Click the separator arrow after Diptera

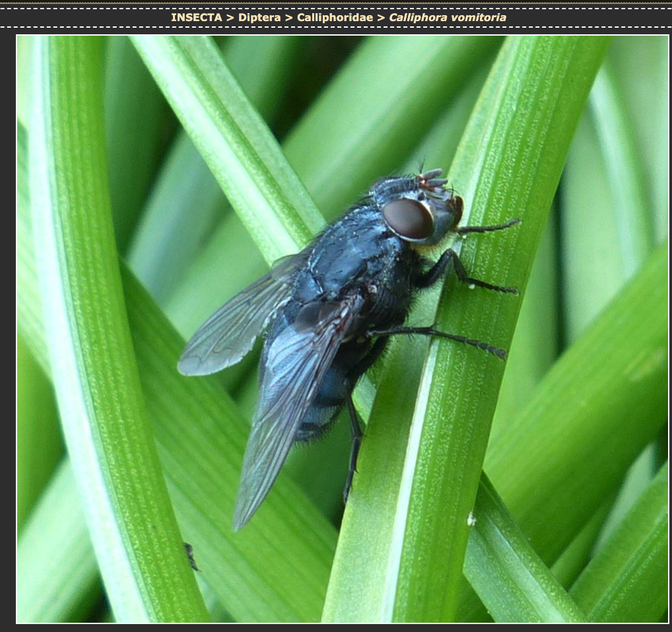click(x=288, y=18)
